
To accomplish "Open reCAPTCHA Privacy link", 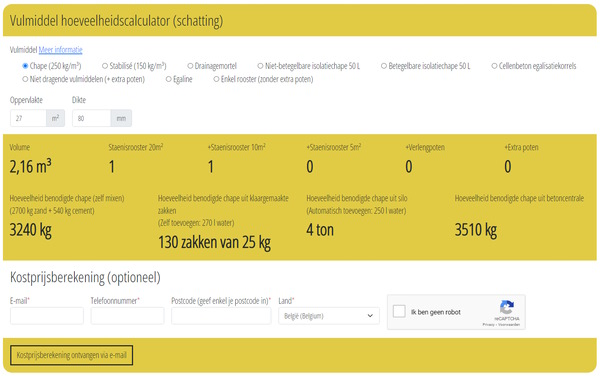I will (488, 325).
